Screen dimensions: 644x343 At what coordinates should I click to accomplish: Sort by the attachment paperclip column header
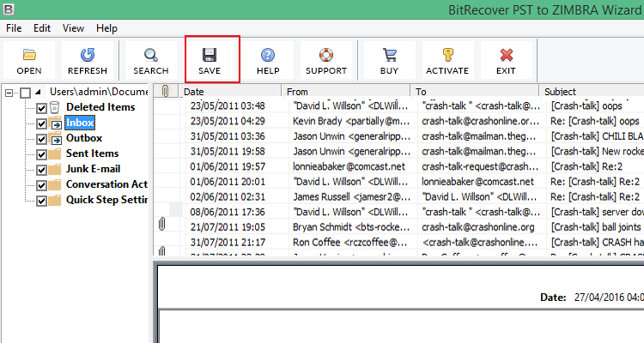point(166,91)
